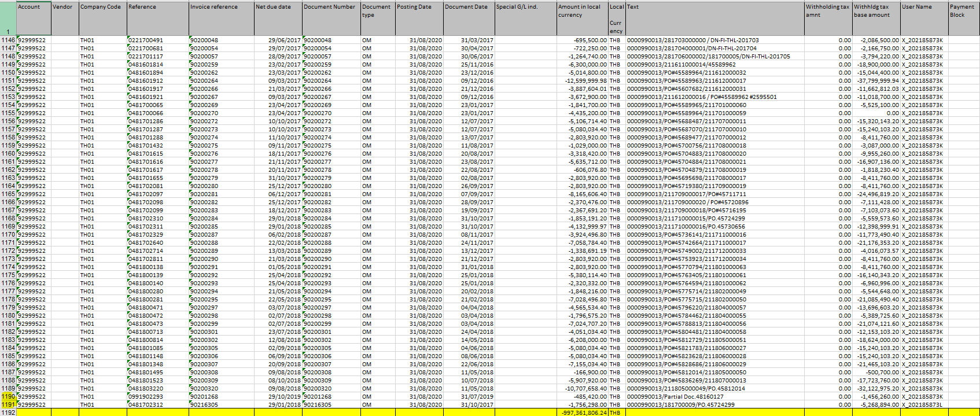Click Document Number cell 90200054
This screenshot has height=416, width=980.
[331, 49]
